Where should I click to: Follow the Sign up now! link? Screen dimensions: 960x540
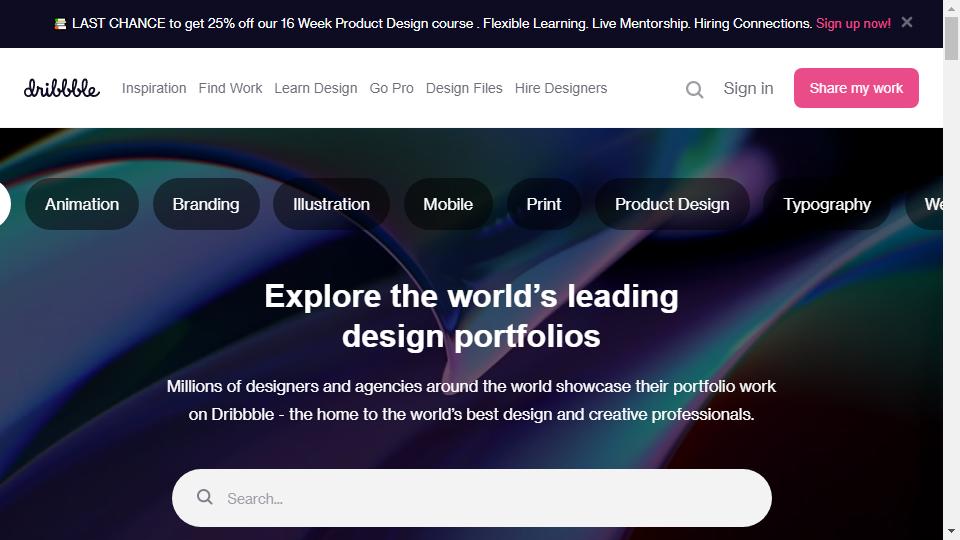pyautogui.click(x=853, y=24)
